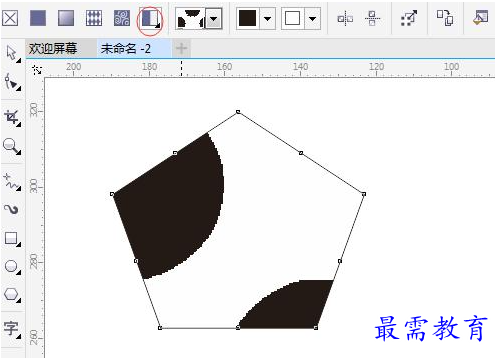Open the pattern preview picker
The image size is (496, 360).
190,19
